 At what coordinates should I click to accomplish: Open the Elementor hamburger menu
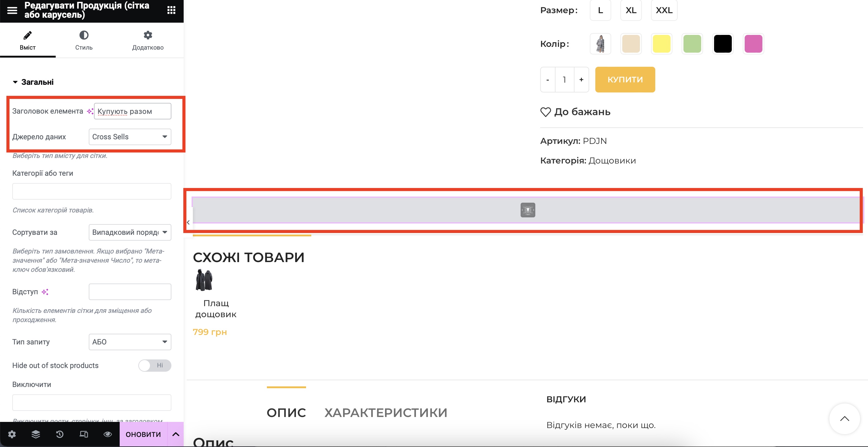(x=12, y=10)
